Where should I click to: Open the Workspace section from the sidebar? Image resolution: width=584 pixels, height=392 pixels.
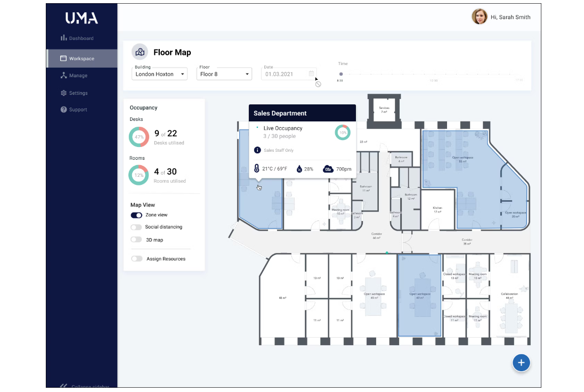click(83, 58)
